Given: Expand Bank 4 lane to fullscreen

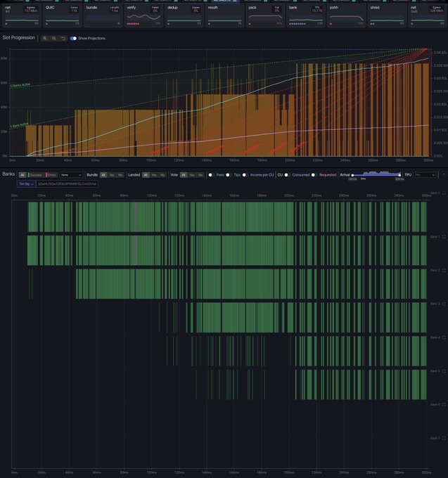Looking at the screenshot, I should coord(444,337).
